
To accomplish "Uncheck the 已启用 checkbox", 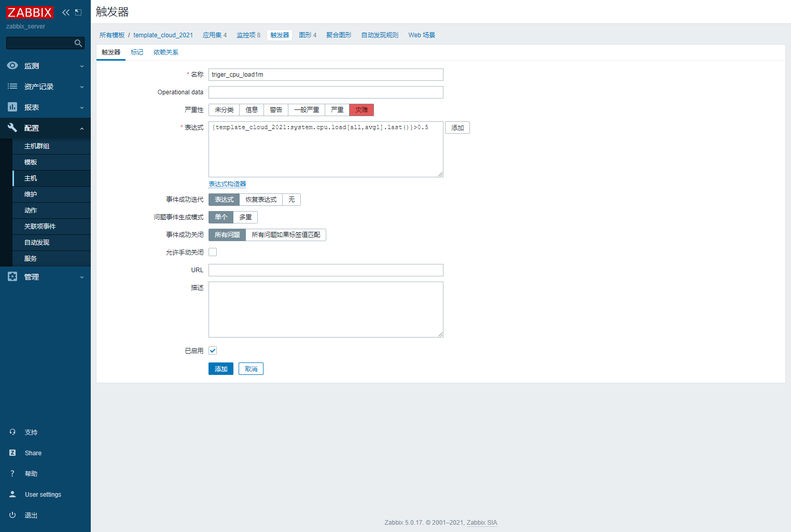I will click(x=213, y=351).
